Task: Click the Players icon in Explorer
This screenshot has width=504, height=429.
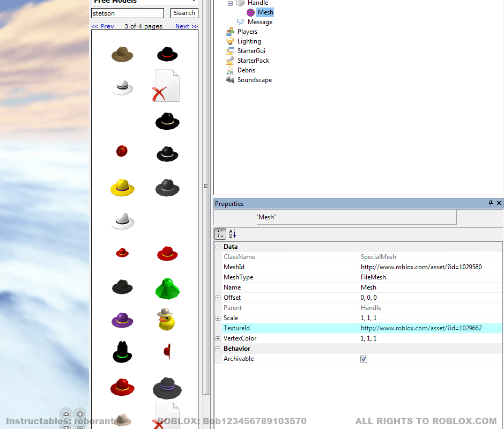Action: [x=229, y=32]
